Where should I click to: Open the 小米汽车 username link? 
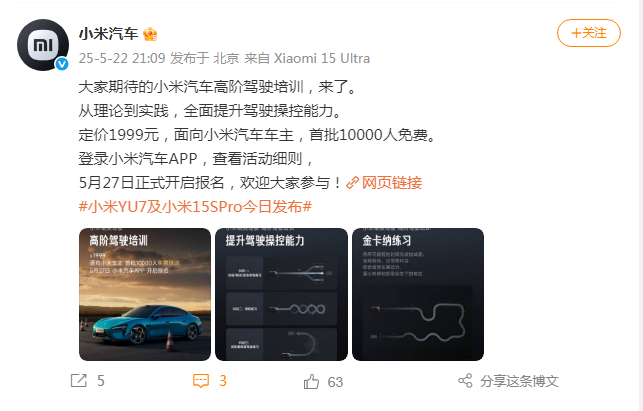pos(108,34)
